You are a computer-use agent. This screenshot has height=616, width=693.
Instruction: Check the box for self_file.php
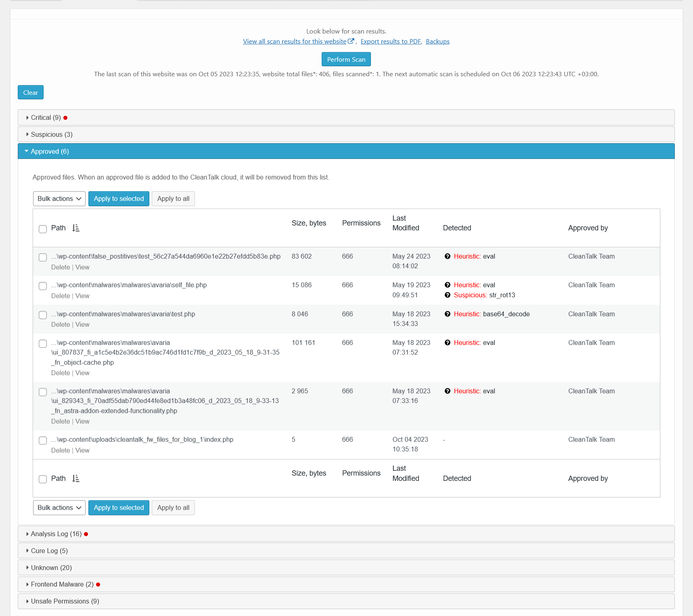[43, 286]
